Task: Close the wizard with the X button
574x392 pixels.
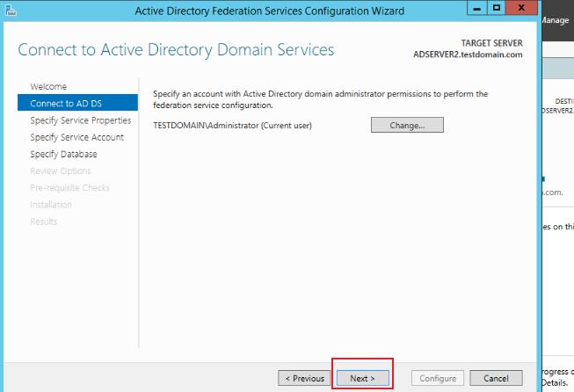Action: point(521,8)
